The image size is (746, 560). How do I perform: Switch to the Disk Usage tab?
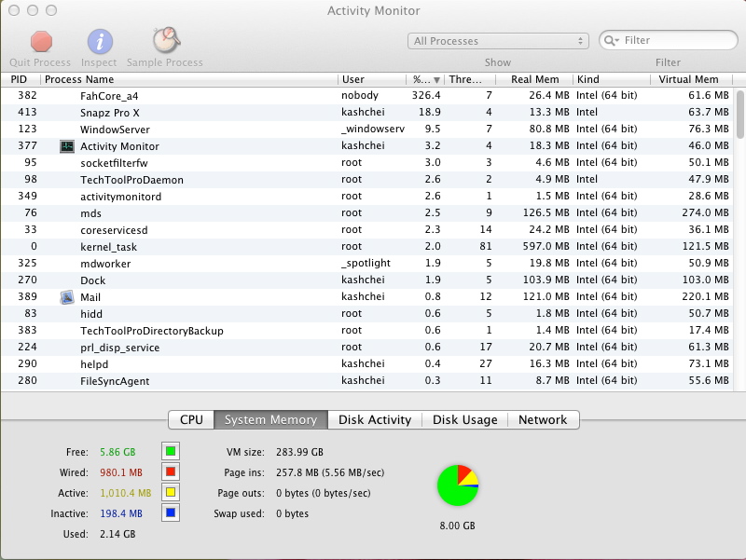coord(464,419)
